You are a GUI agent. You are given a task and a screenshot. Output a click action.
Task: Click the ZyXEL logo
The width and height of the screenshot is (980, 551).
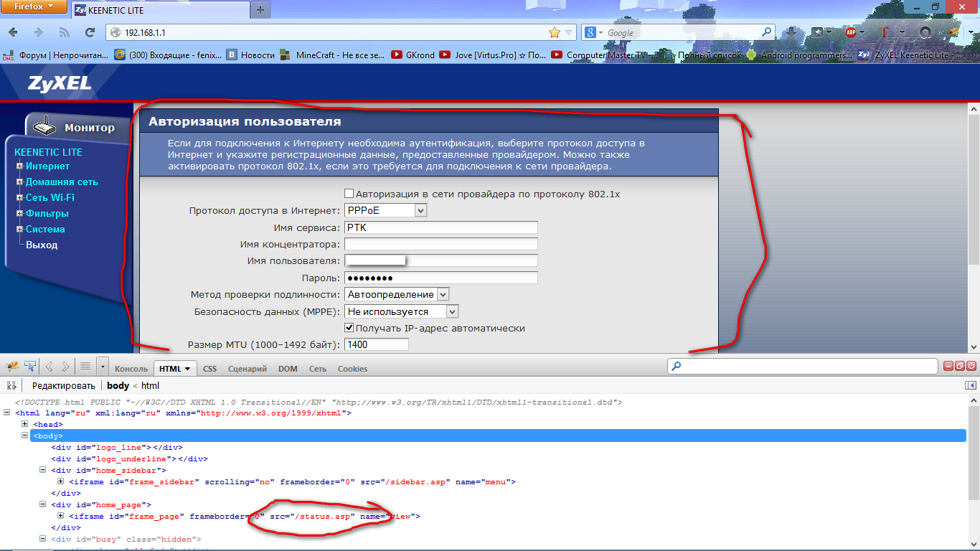click(60, 83)
